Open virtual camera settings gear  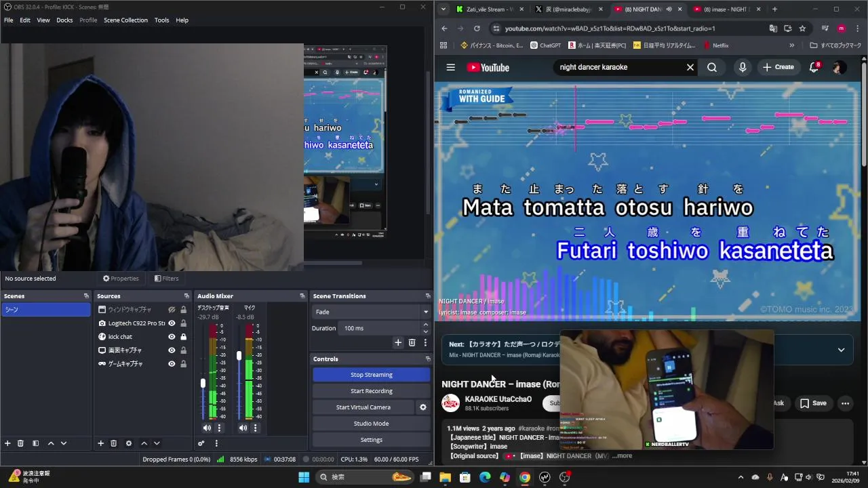click(x=423, y=407)
